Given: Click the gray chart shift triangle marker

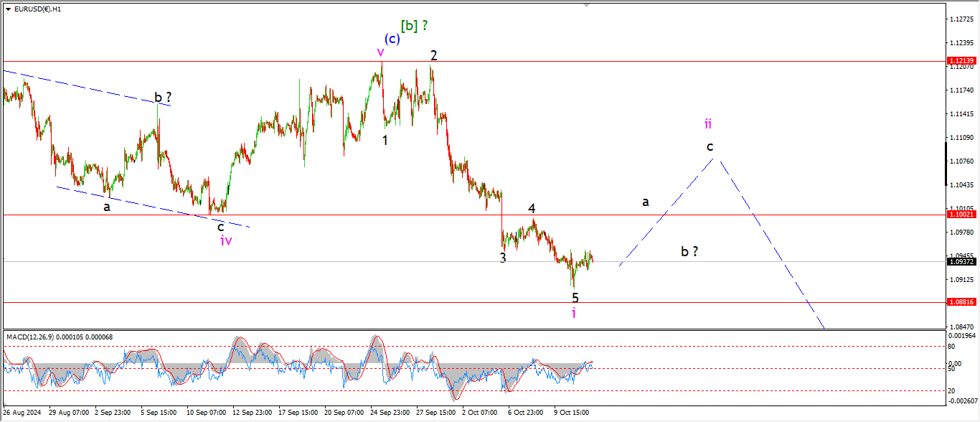Looking at the screenshot, I should [587, 5].
